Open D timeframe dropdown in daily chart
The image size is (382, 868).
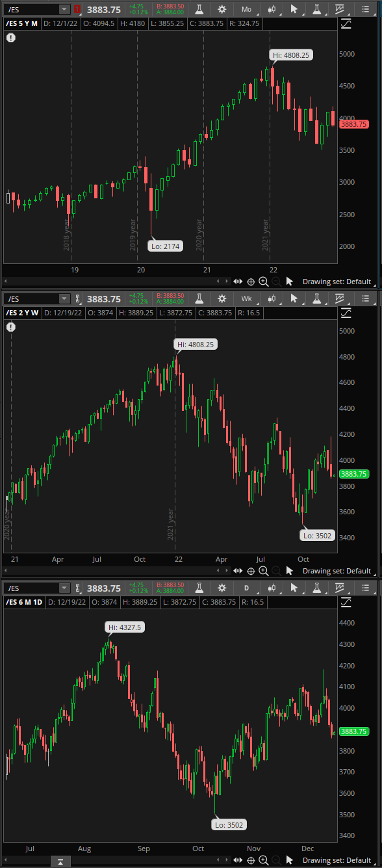tap(247, 588)
